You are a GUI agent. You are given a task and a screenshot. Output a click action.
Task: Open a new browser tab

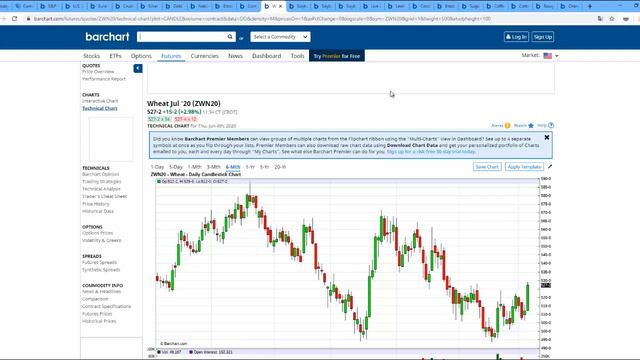[590, 6]
